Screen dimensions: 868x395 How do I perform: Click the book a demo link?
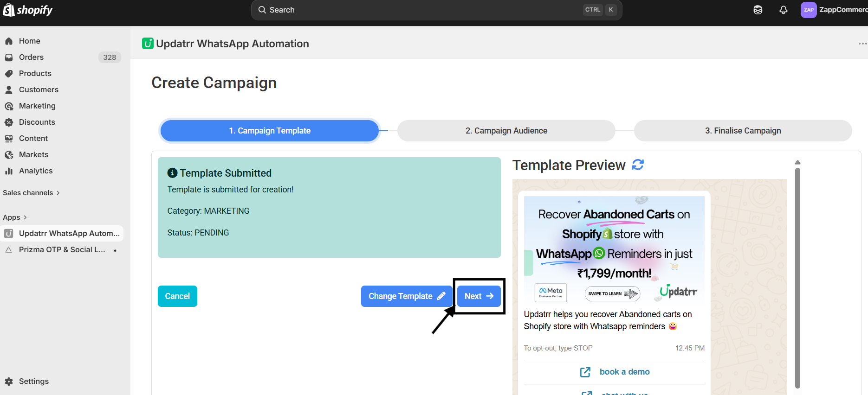[624, 372]
